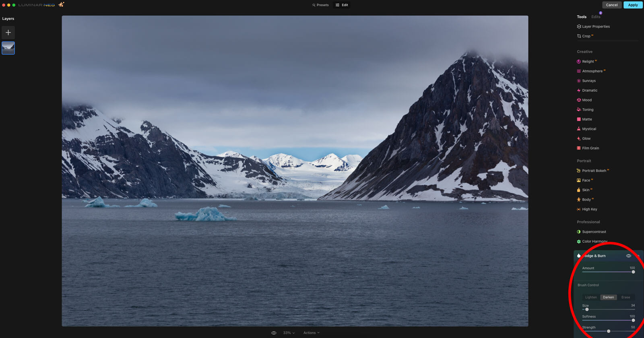This screenshot has height=338, width=644.
Task: Click the Apply button
Action: click(633, 5)
